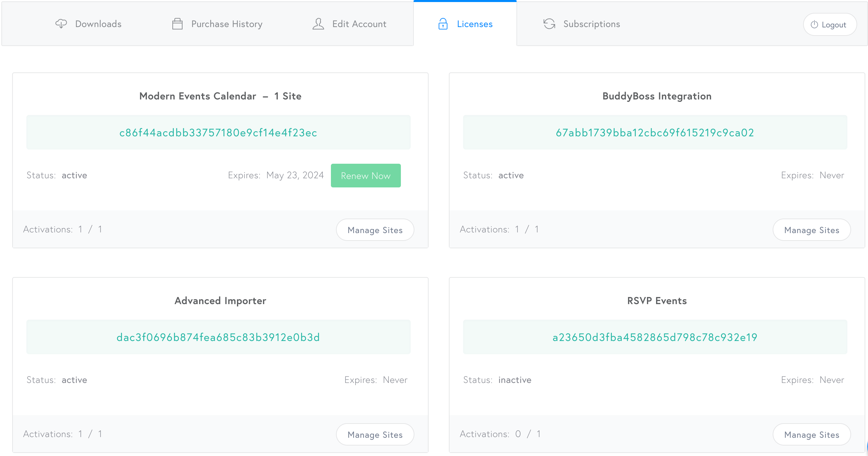Open the Downloads tab

click(x=98, y=24)
